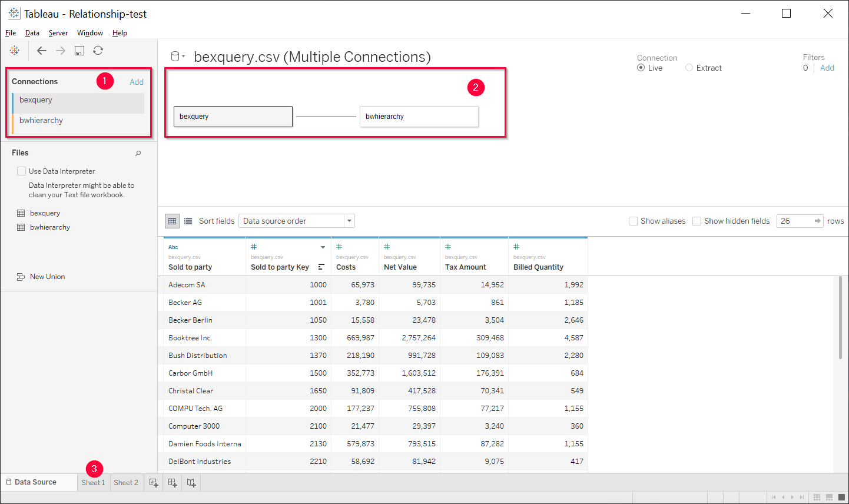Image resolution: width=849 pixels, height=504 pixels.
Task: Go back with the undo arrow
Action: coord(42,51)
